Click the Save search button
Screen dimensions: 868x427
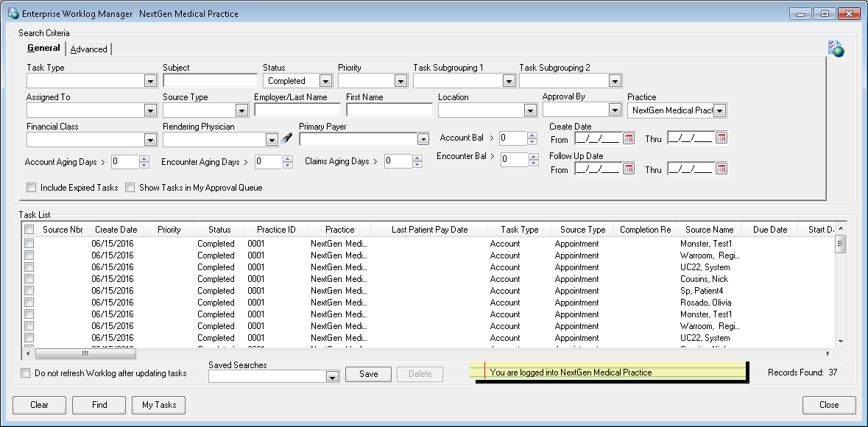369,374
